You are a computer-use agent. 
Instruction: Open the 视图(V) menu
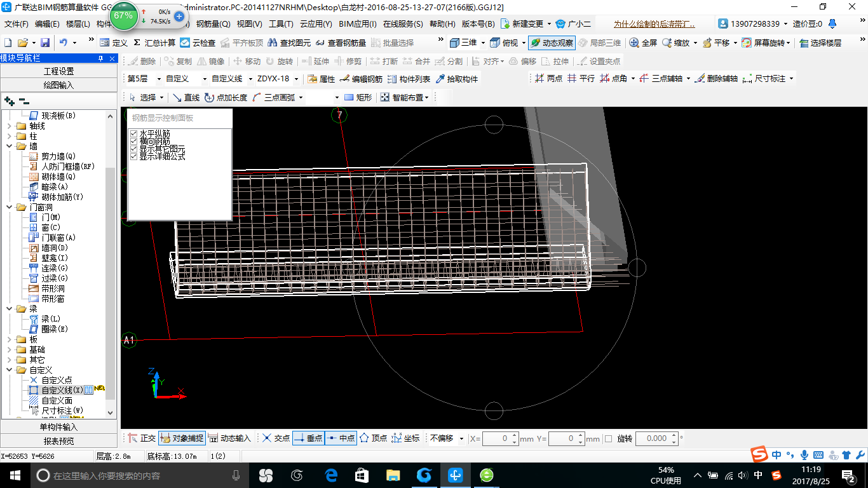pos(249,24)
